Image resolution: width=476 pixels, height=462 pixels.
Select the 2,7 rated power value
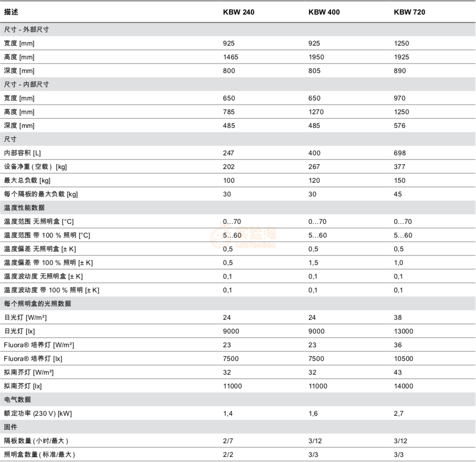tap(398, 414)
